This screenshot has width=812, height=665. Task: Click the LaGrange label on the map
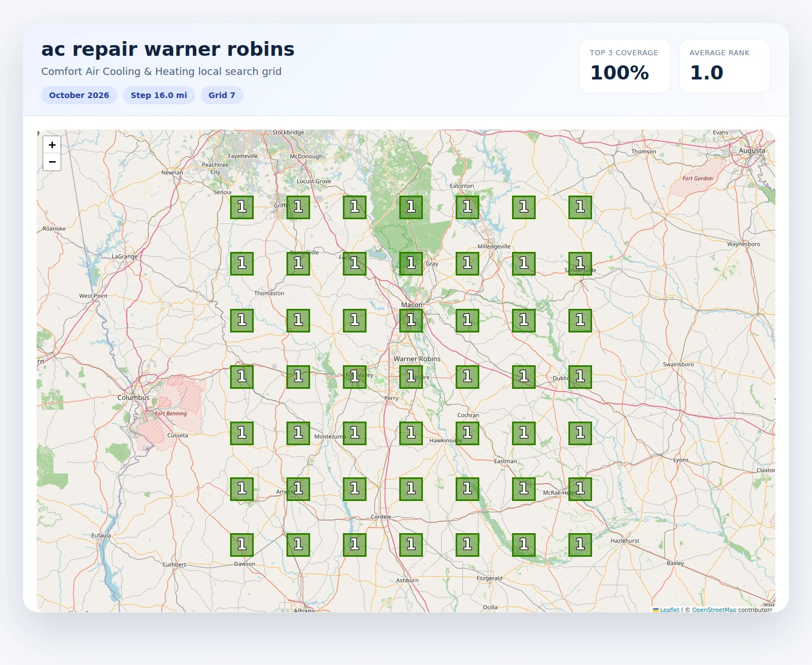click(x=125, y=256)
